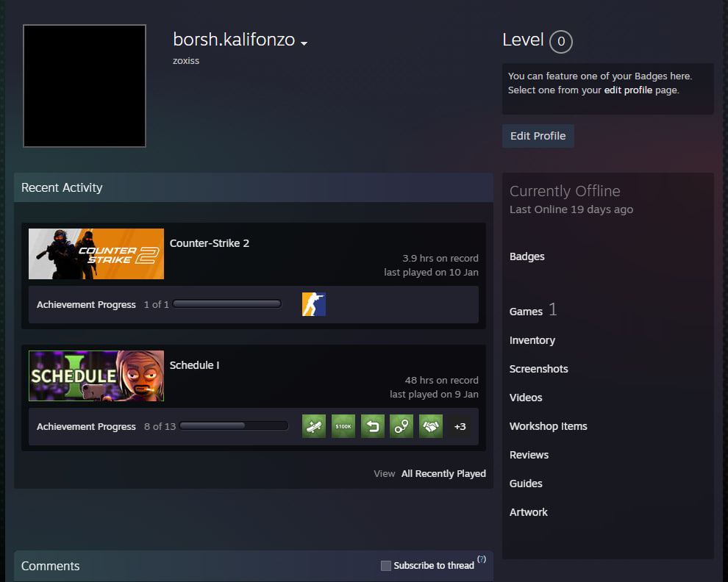
Task: Click the black profile avatar image
Action: tap(85, 86)
